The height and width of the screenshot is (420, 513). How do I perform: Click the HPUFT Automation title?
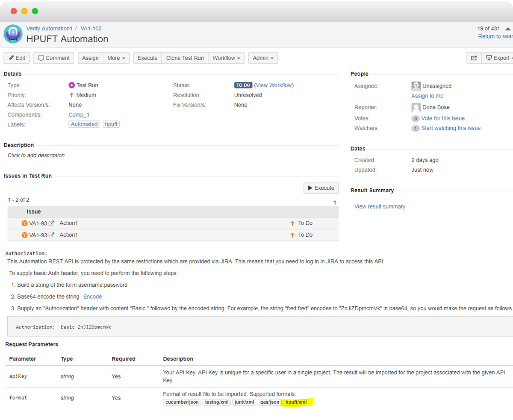[68, 39]
